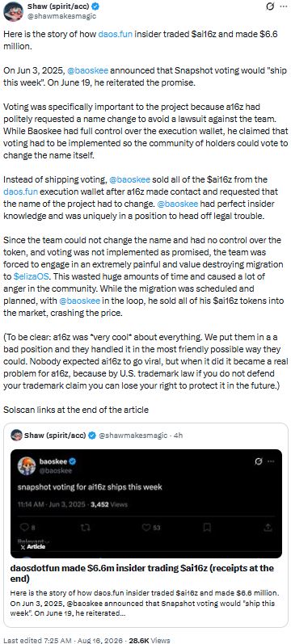The width and height of the screenshot is (291, 644).
Task: Click baoskee's avatar in the embedded tweet
Action: click(27, 465)
